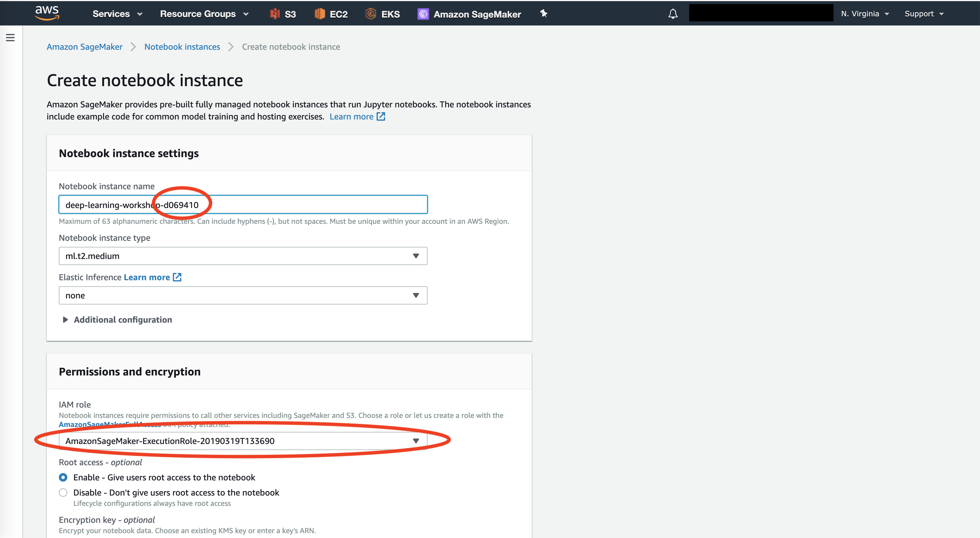Select Enable root access radio button
Viewport: 980px width, 538px height.
coord(64,476)
